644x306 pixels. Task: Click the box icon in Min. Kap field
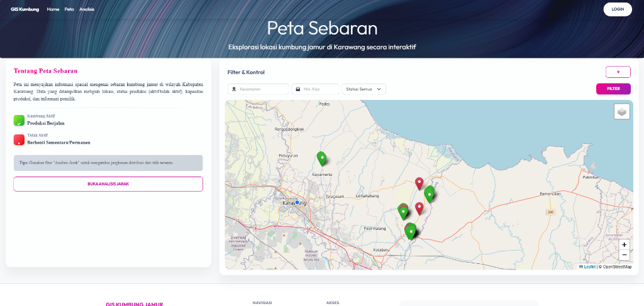click(297, 89)
